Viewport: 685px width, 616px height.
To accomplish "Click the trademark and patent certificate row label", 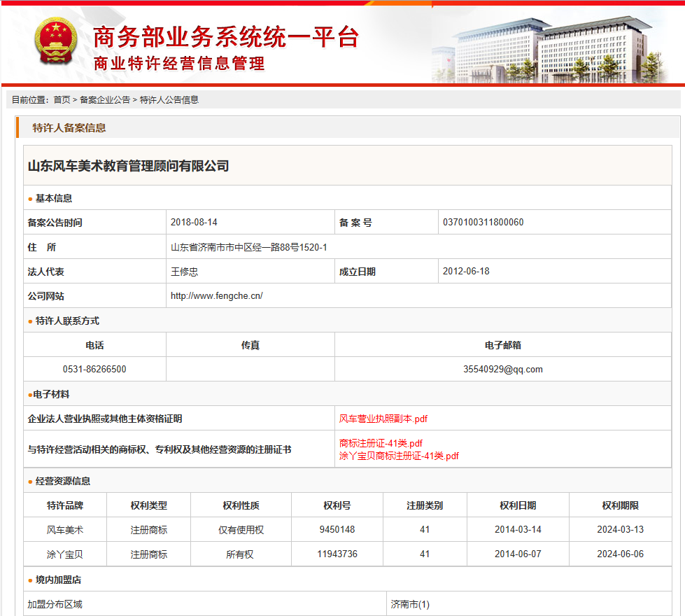I will pyautogui.click(x=160, y=449).
